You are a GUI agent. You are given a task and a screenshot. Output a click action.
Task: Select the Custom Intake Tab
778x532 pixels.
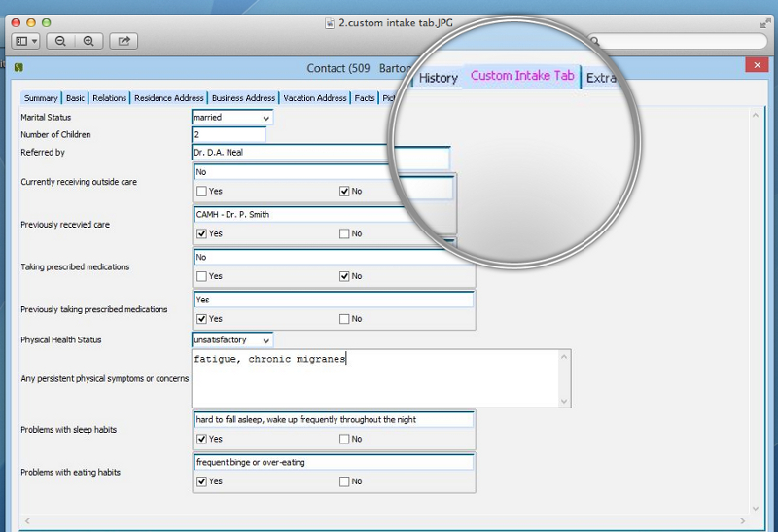point(522,76)
